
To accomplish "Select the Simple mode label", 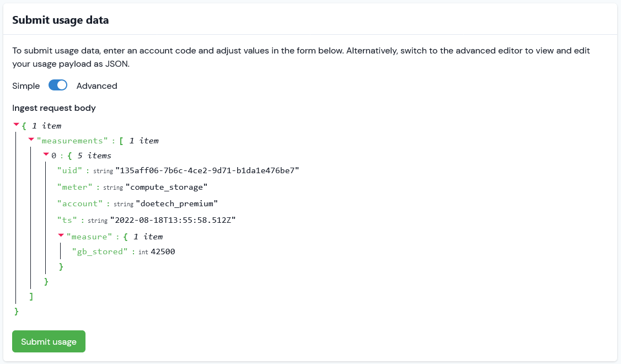I will [x=26, y=86].
